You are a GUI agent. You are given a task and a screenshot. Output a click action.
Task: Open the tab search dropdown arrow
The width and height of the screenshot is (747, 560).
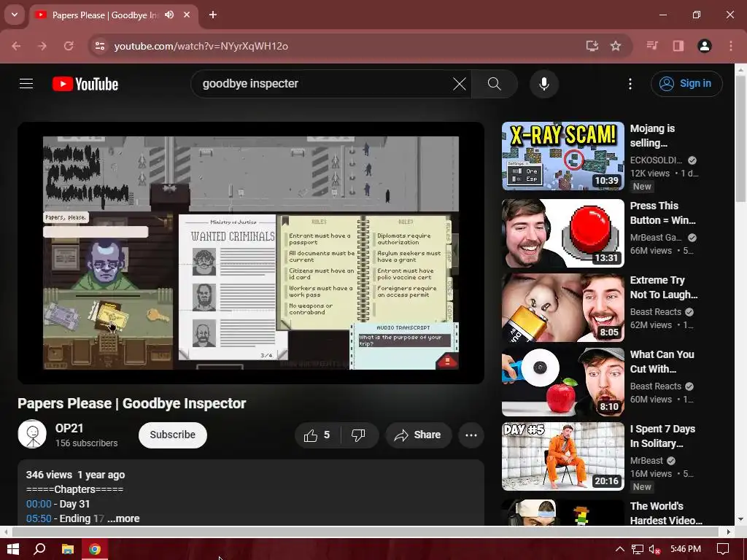click(x=15, y=15)
